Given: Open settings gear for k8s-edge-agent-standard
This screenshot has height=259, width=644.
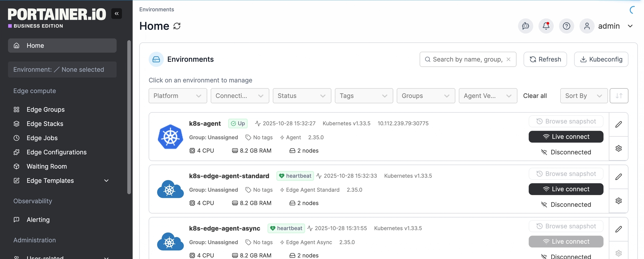Looking at the screenshot, I should (x=619, y=201).
